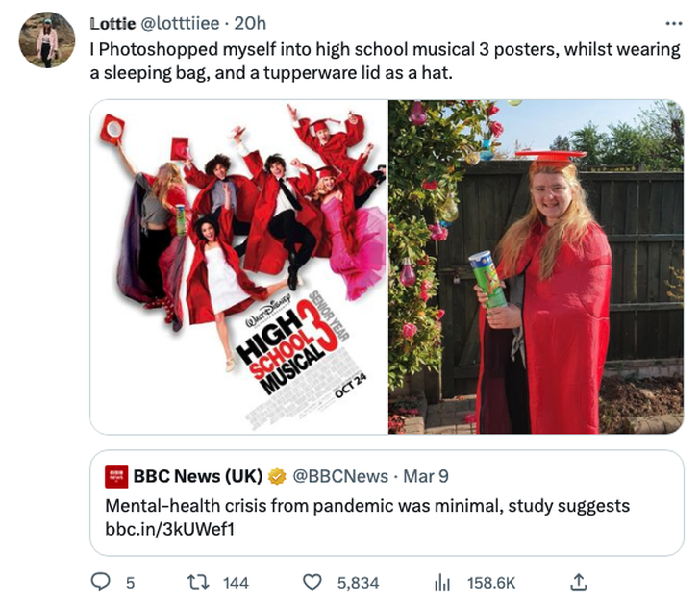The height and width of the screenshot is (606, 700).
Task: Open the quoted tweet's Mar 9 date
Action: click(426, 476)
